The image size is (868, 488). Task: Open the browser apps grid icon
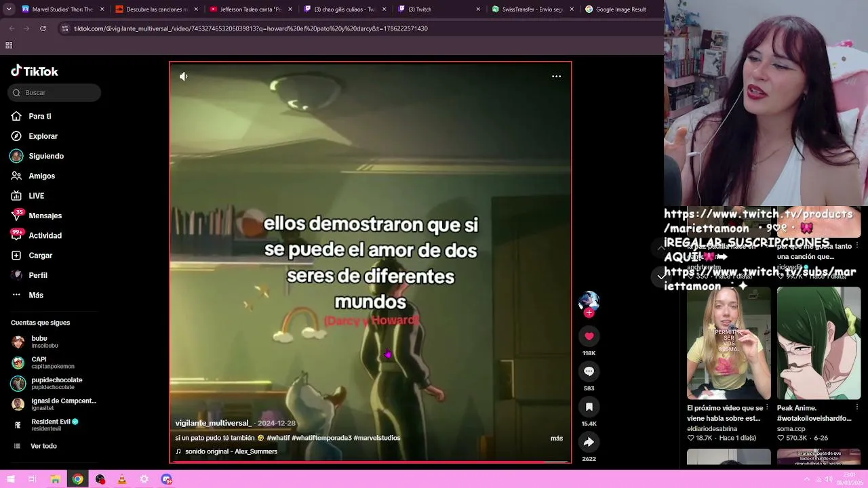pyautogui.click(x=9, y=45)
